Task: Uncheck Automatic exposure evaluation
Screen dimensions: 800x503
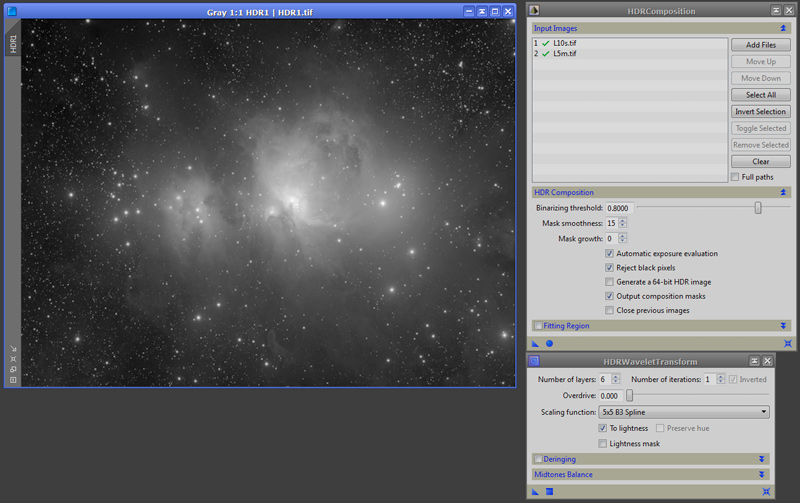Action: [609, 254]
